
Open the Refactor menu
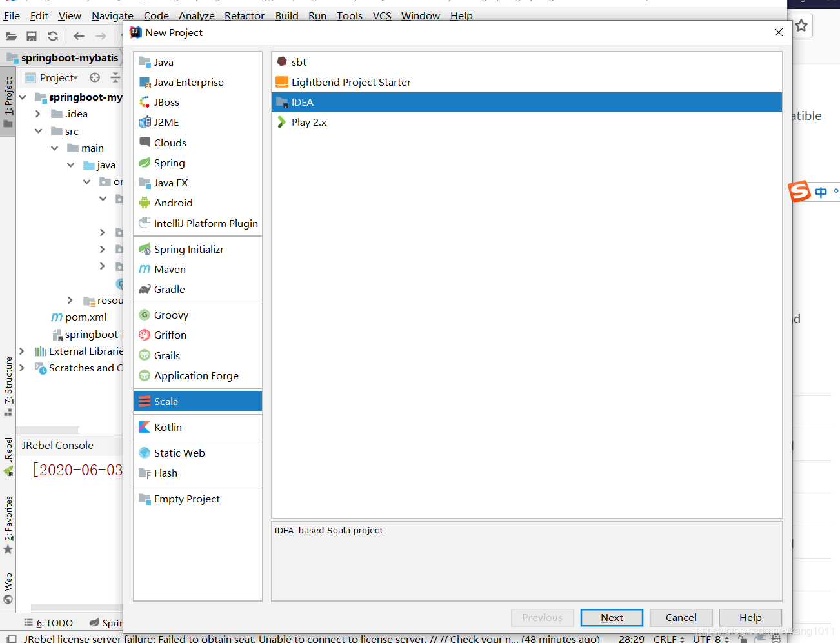245,15
